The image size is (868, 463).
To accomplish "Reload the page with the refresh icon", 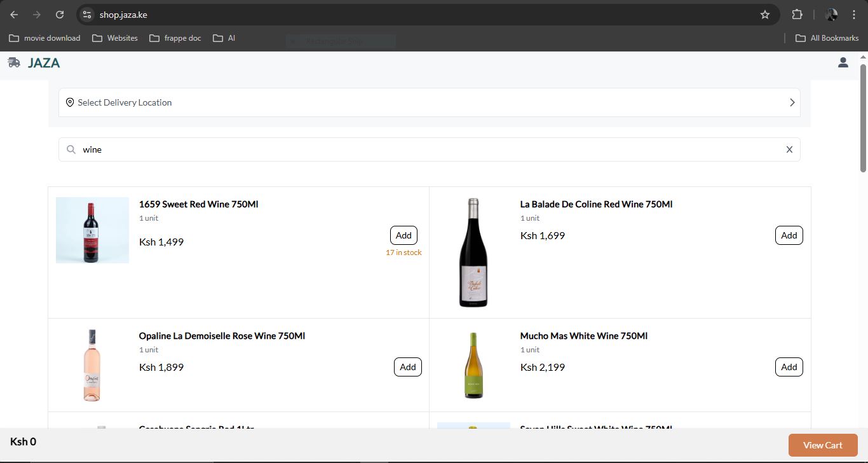I will tap(60, 15).
